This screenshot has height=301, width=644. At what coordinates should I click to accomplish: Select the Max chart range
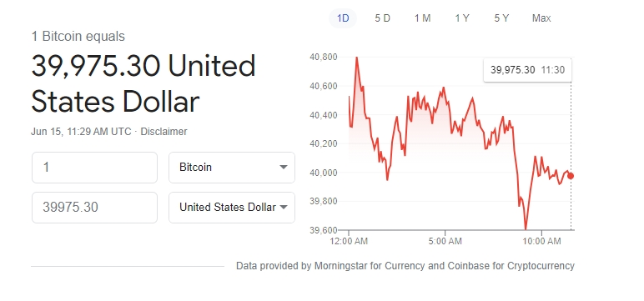pyautogui.click(x=541, y=18)
